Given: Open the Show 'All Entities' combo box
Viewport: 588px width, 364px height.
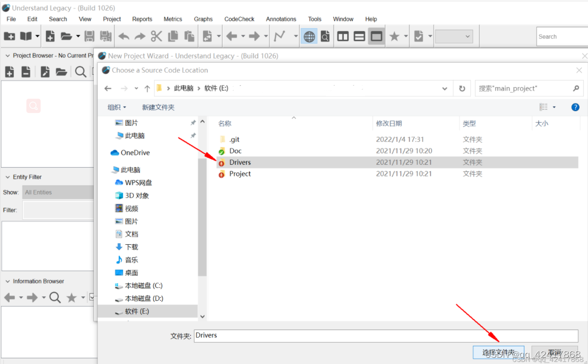Looking at the screenshot, I should pyautogui.click(x=58, y=192).
